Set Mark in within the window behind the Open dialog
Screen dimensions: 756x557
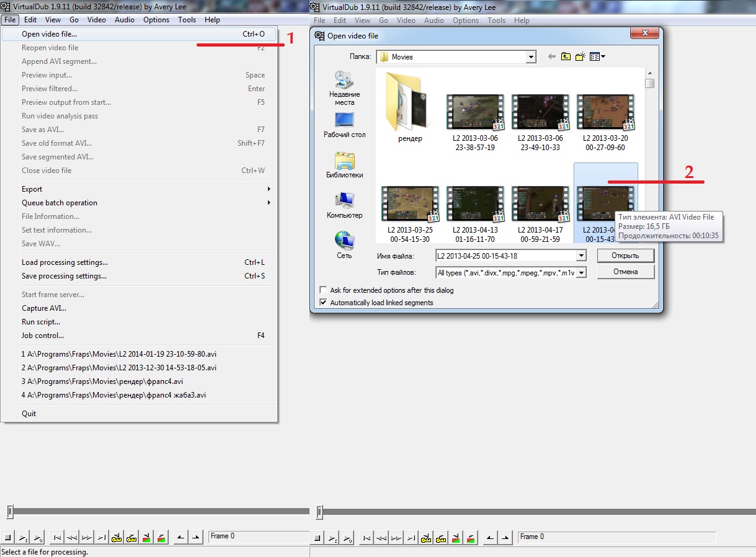[490, 538]
